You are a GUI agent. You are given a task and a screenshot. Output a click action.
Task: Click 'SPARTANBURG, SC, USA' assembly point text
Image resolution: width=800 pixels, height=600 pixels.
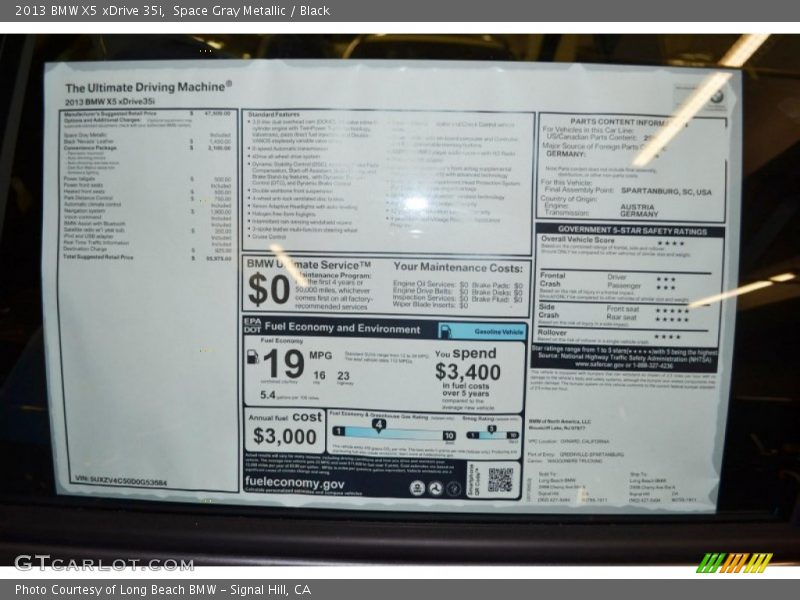666,191
